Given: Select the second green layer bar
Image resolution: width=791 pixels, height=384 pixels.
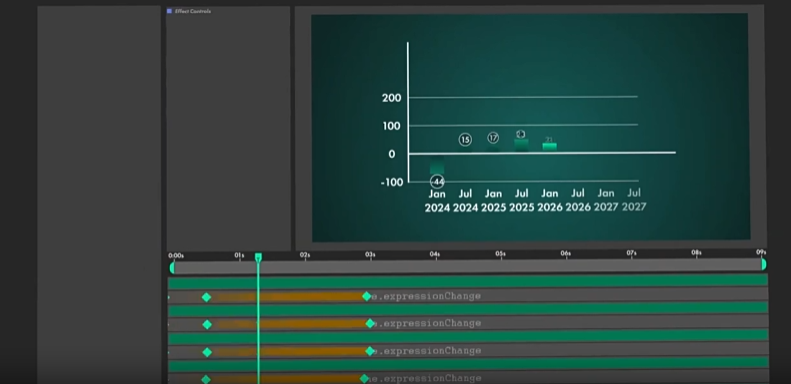Looking at the screenshot, I should coord(468,309).
